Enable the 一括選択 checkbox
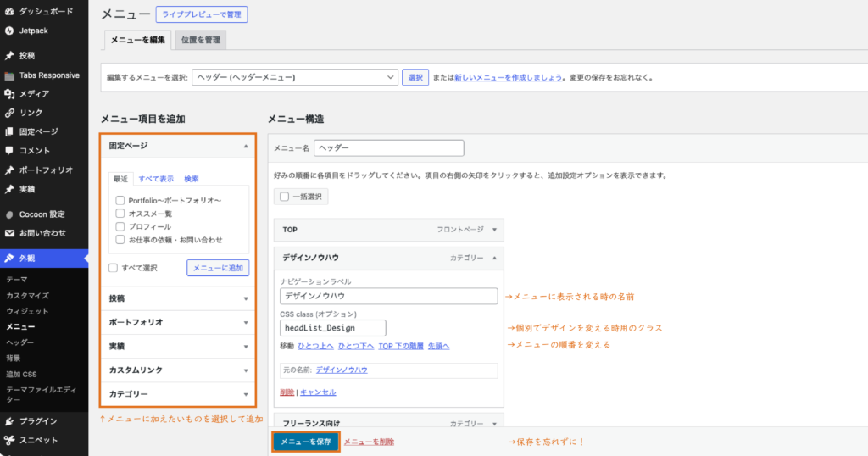Image resolution: width=868 pixels, height=456 pixels. (x=284, y=197)
